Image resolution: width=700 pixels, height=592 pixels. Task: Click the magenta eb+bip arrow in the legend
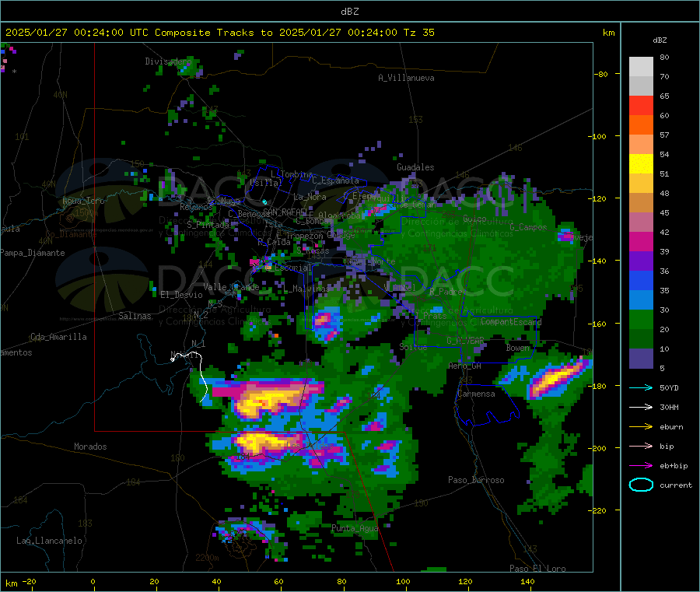coord(641,465)
